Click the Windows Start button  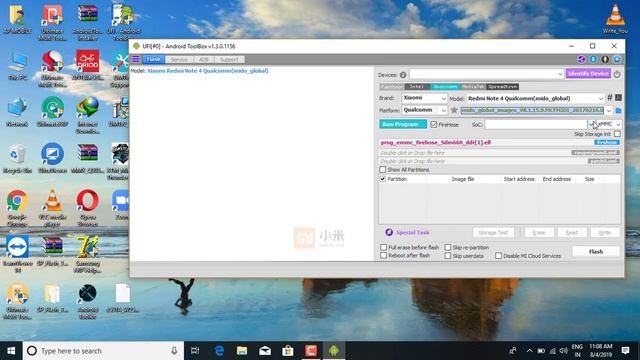tap(11, 351)
